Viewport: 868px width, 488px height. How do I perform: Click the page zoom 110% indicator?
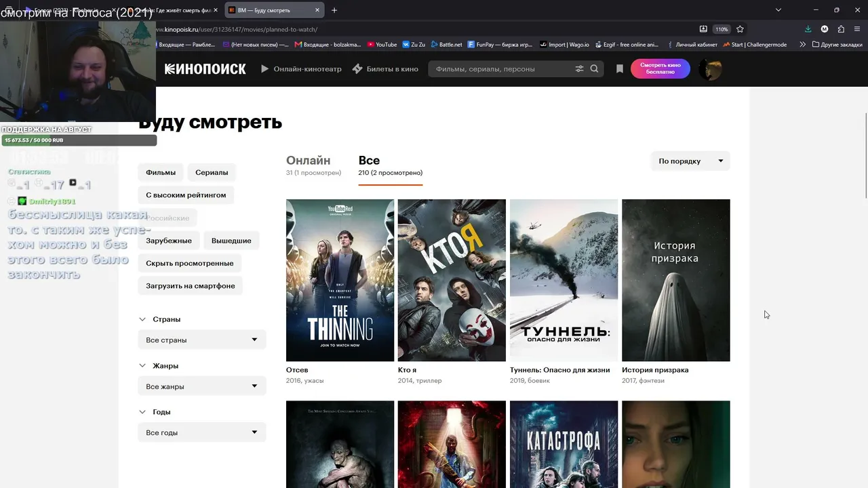pyautogui.click(x=722, y=29)
